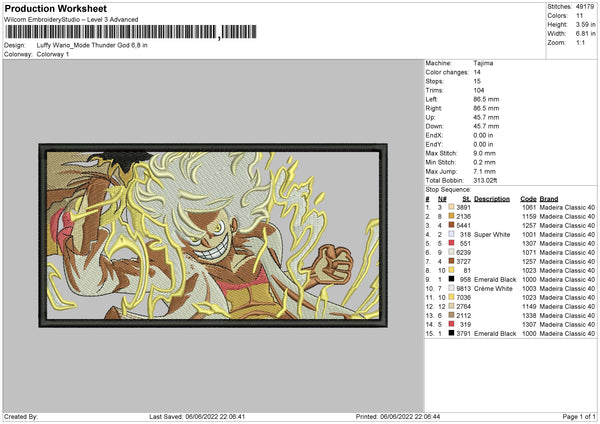The image size is (600, 424).
Task: Click the 'Colorway 1' value
Action: (53, 54)
